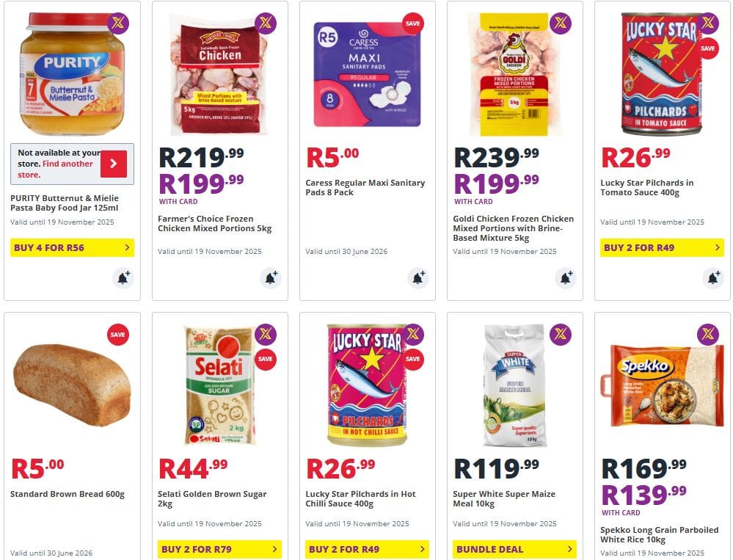
Task: Open Farmer's Choice Frozen Chicken Mixed Portions title
Action: click(214, 223)
